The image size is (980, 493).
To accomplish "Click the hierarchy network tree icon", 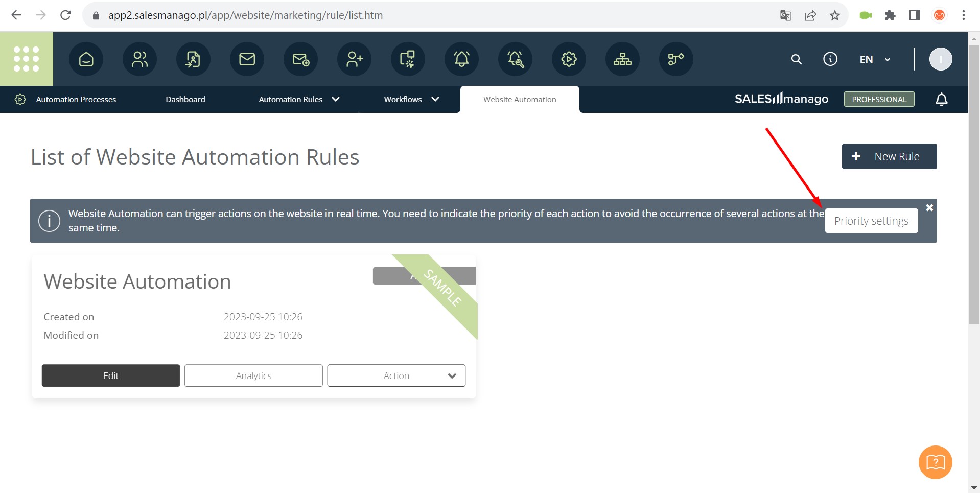I will pos(622,59).
